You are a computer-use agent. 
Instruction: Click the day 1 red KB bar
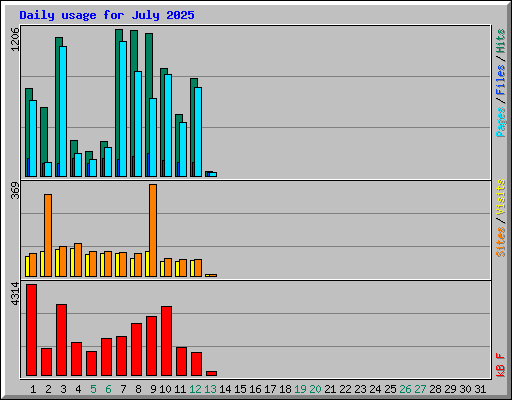pyautogui.click(x=31, y=330)
